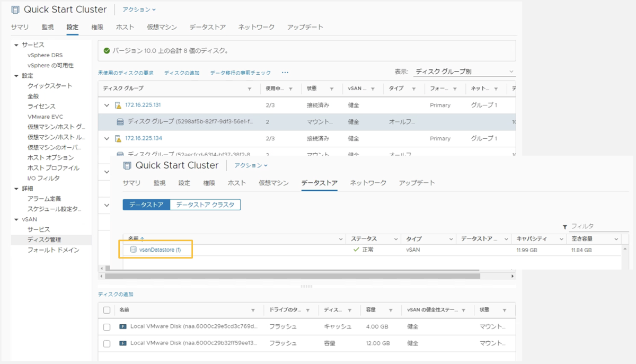Open the filter on the vSAN health column in the disk group table

point(373,89)
